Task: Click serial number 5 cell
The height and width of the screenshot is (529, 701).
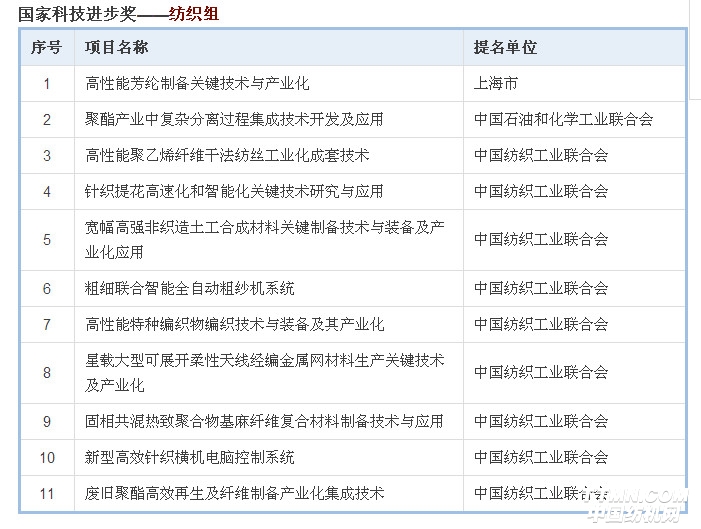Action: [x=46, y=240]
